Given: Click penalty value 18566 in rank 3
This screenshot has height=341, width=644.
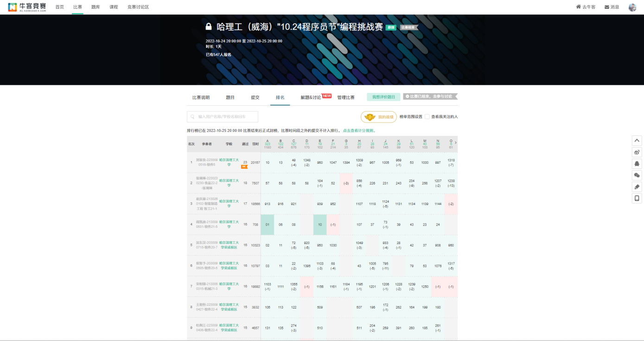Looking at the screenshot, I should coord(255,203).
